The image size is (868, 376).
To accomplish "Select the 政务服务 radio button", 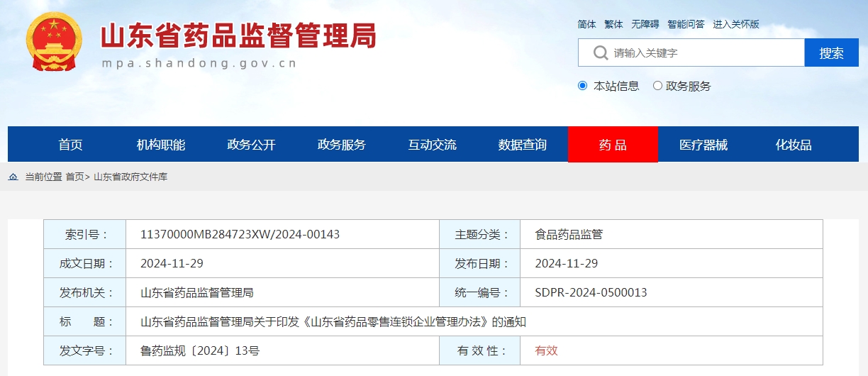I will pyautogui.click(x=657, y=86).
